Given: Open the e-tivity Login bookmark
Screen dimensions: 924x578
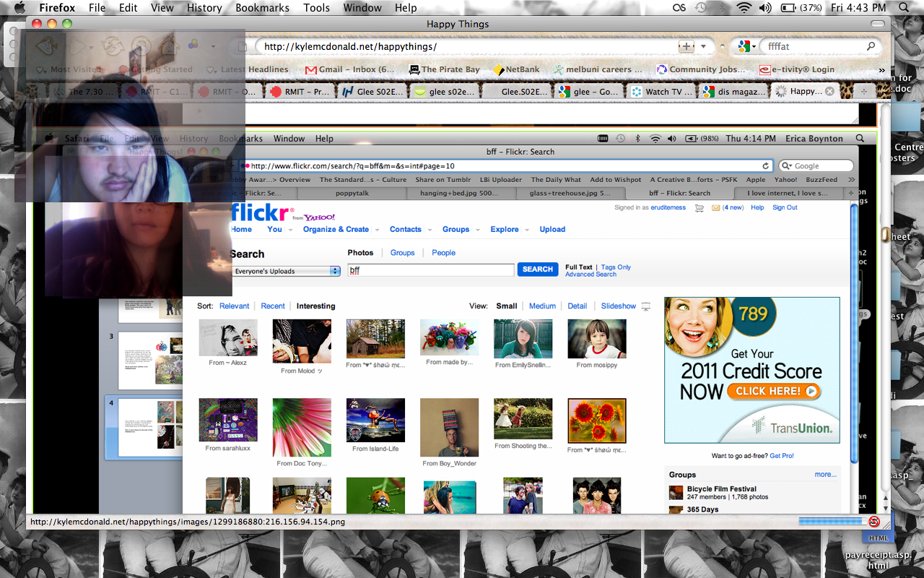Looking at the screenshot, I should [796, 69].
